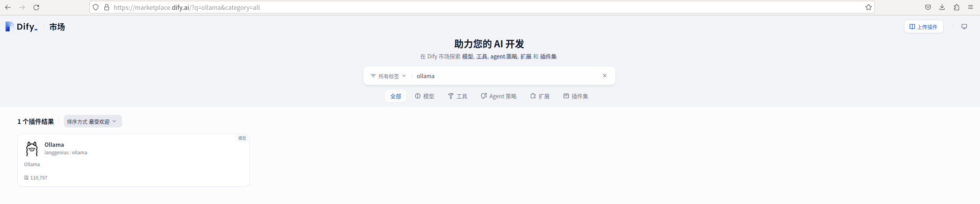Switch to the 模型 category tab
The image size is (980, 204).
pos(424,96)
